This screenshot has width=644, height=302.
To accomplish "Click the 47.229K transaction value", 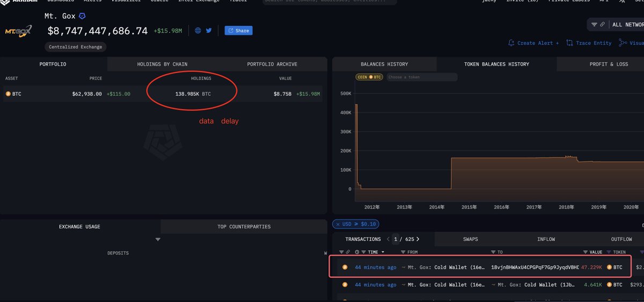I will (592, 267).
